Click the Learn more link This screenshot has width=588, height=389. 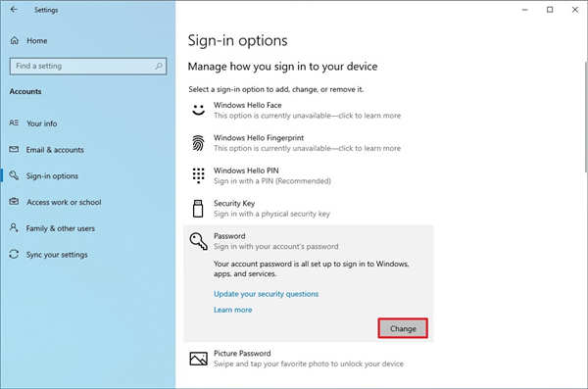[233, 310]
